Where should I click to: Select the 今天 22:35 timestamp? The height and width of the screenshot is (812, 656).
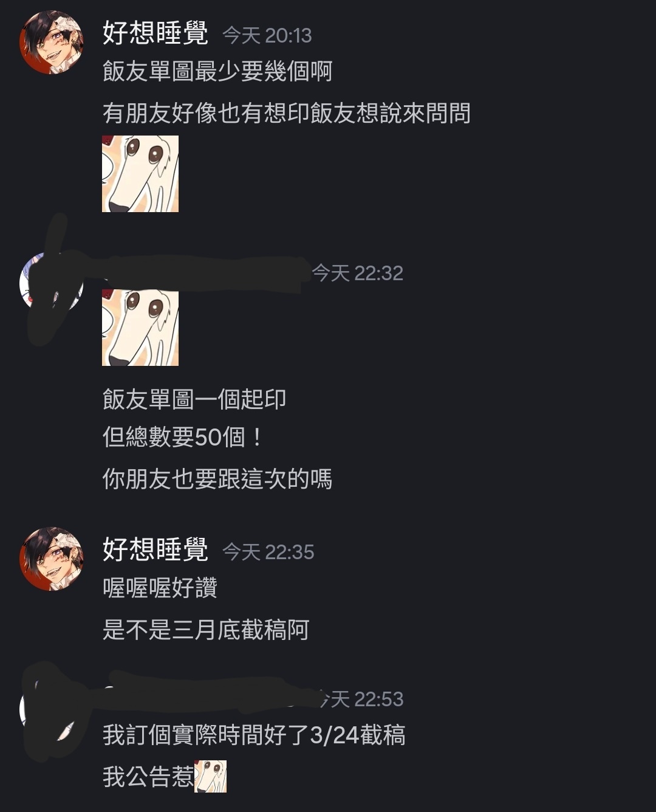coord(268,552)
